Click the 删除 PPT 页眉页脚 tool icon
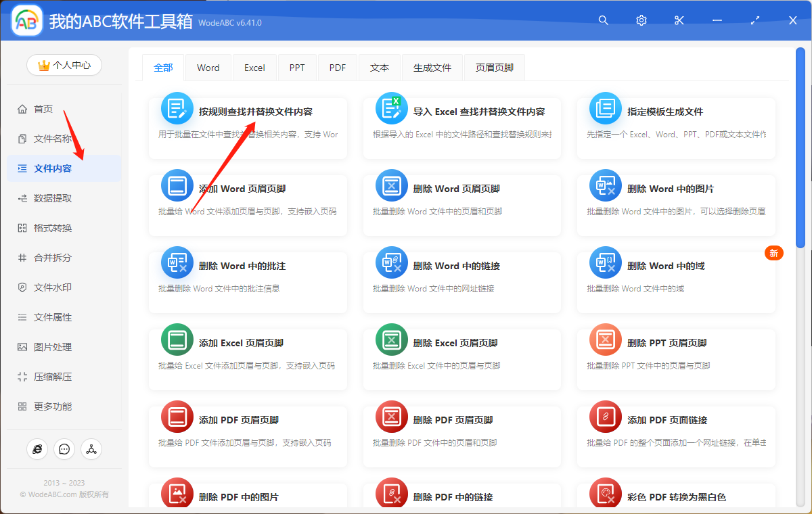Screen dimensions: 812x514 (x=606, y=339)
